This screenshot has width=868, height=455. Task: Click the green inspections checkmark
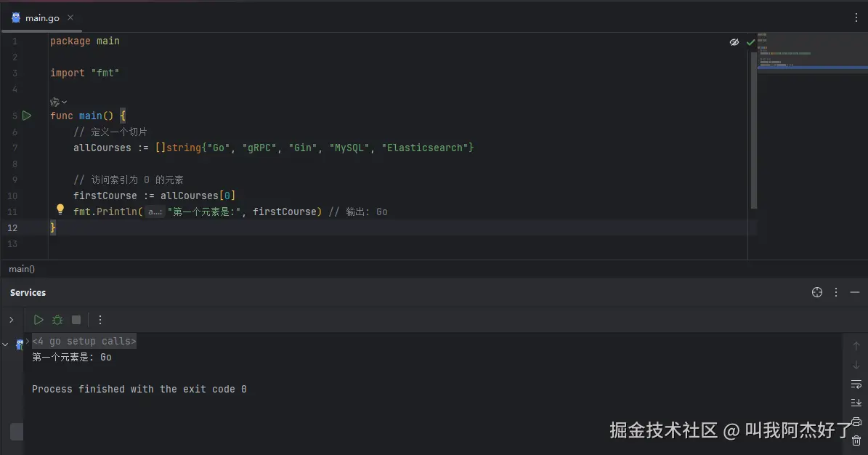pos(750,42)
